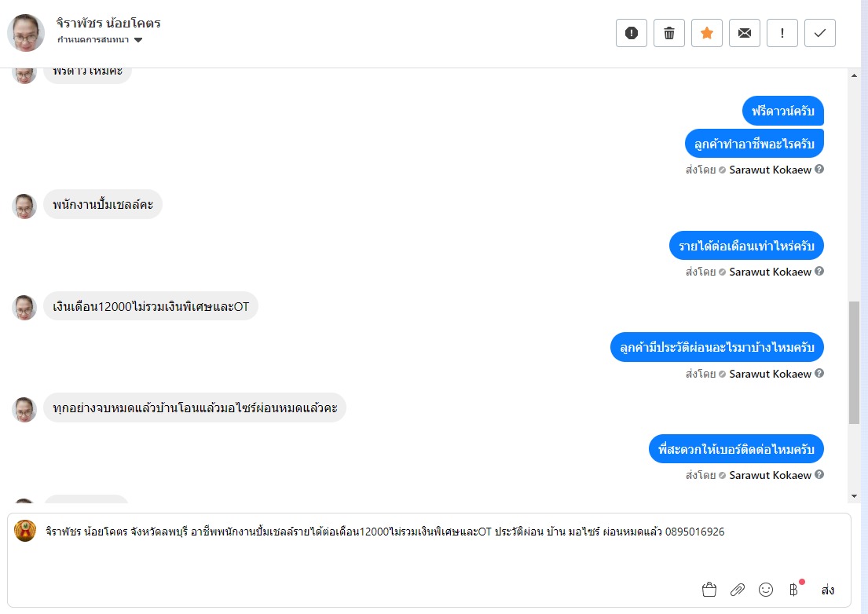
Task: Click the พนักงานปั๊มเชลล์คะ message bubble
Action: pos(102,205)
